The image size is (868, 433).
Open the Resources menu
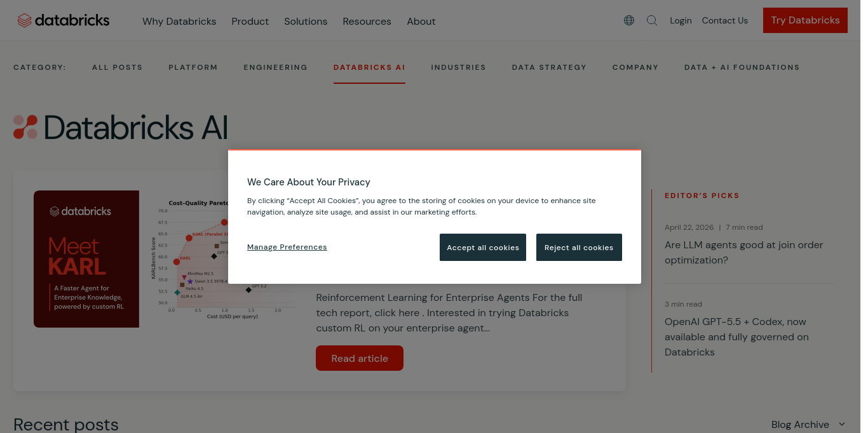367,21
